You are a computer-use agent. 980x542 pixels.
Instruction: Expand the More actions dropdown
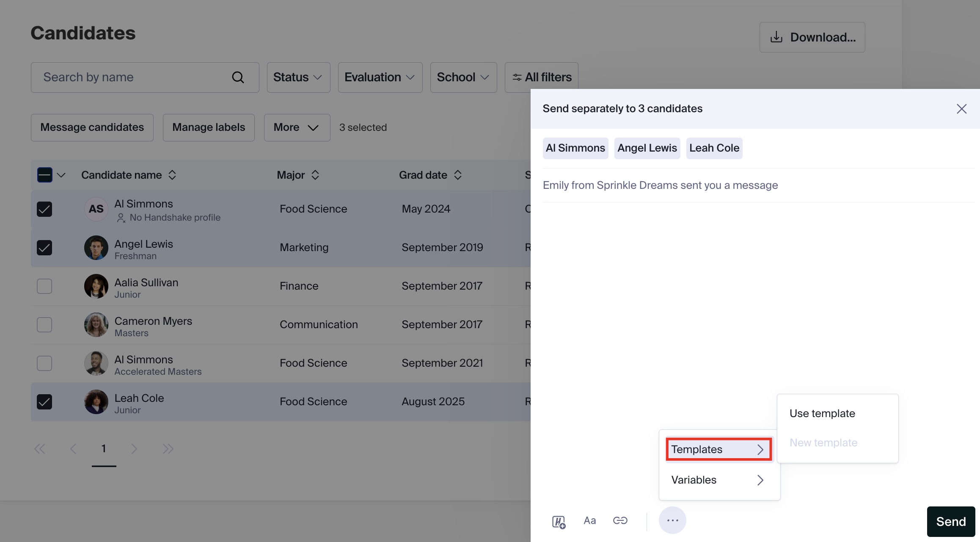297,127
